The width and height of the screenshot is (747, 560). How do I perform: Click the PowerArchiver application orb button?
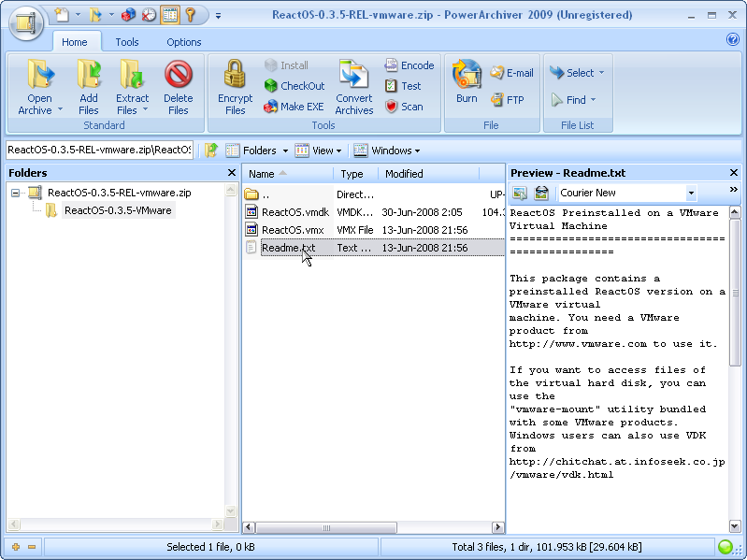coord(26,22)
